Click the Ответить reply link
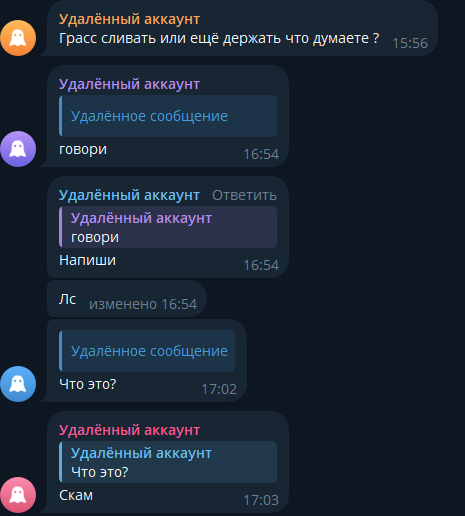Image resolution: width=465 pixels, height=516 pixels. (244, 195)
